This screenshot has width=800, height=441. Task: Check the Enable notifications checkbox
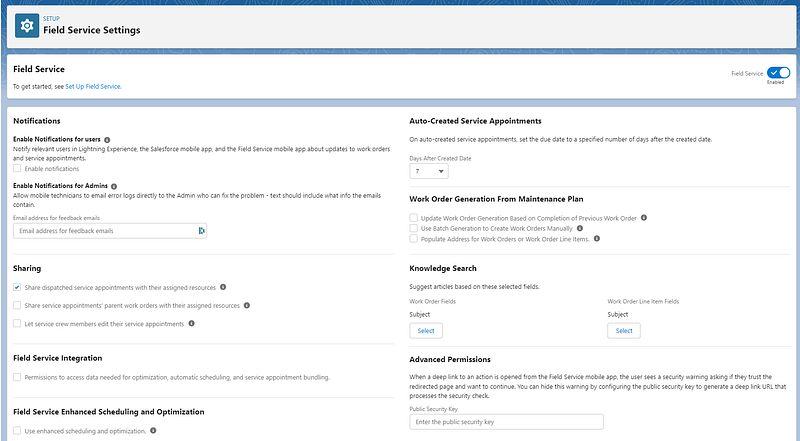(x=18, y=169)
